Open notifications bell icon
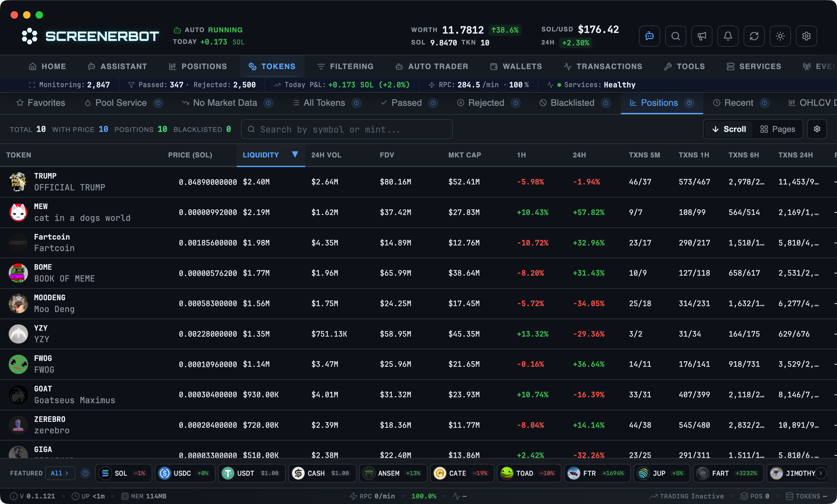The image size is (837, 504). [728, 36]
